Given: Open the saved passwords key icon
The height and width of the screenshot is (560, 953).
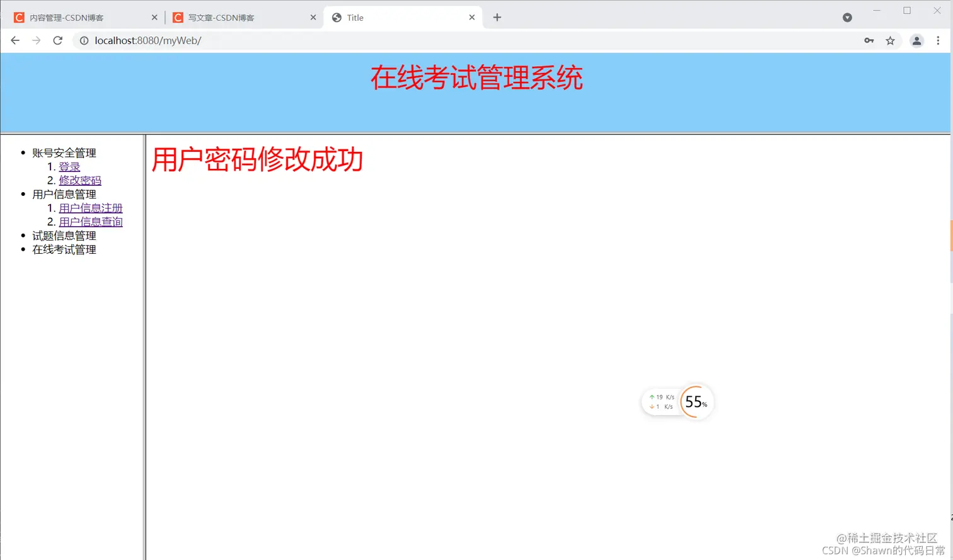Looking at the screenshot, I should [x=869, y=40].
